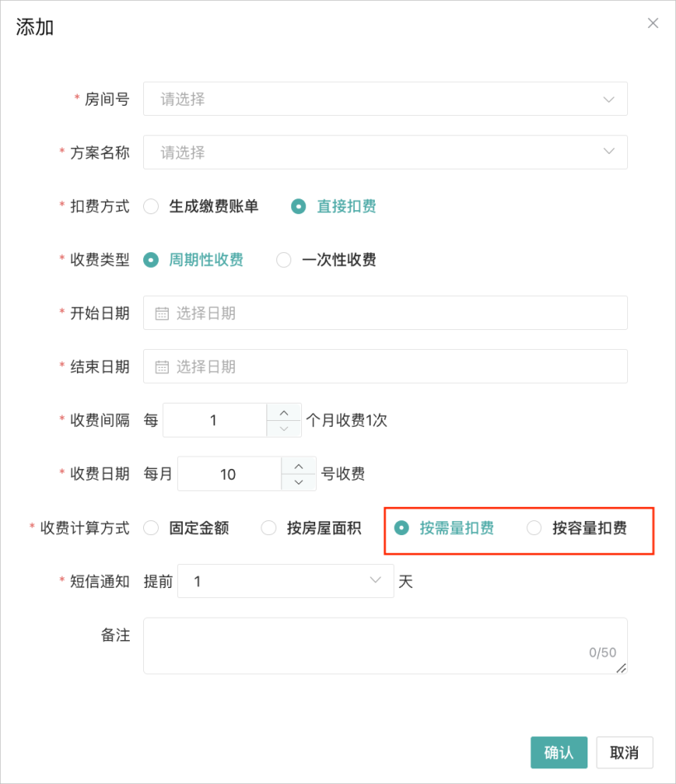
Task: Increase 收费间隔 value with up arrow
Action: tap(284, 412)
